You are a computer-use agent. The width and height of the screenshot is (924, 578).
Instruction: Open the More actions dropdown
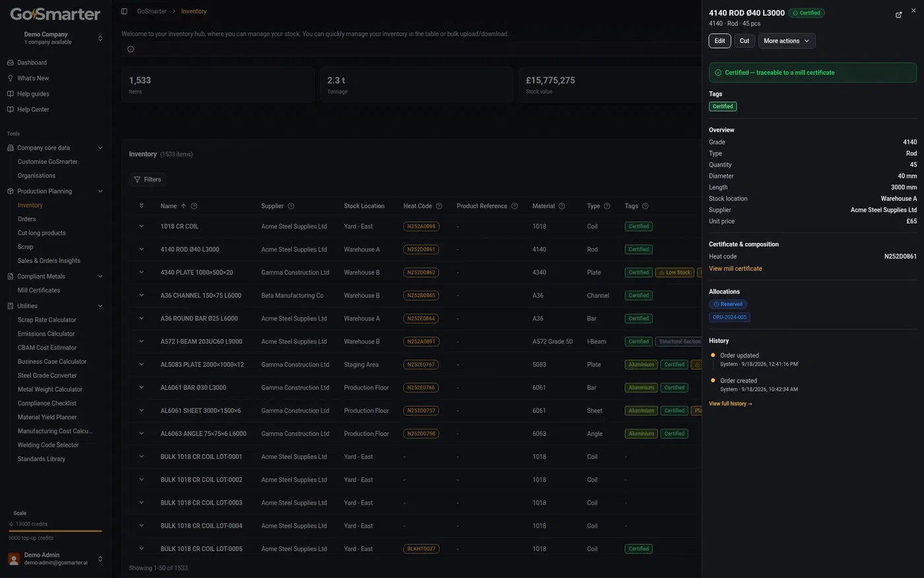click(x=787, y=41)
